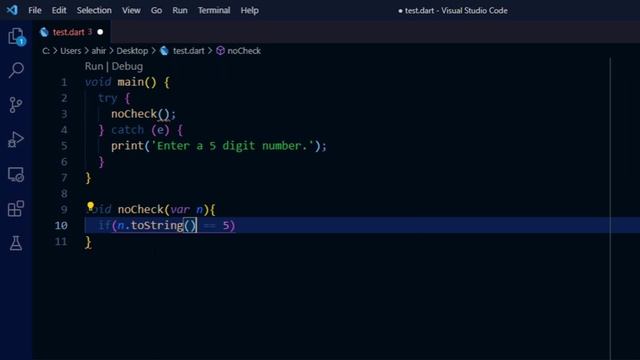Click line number 10 in gutter
The height and width of the screenshot is (360, 640).
[61, 225]
